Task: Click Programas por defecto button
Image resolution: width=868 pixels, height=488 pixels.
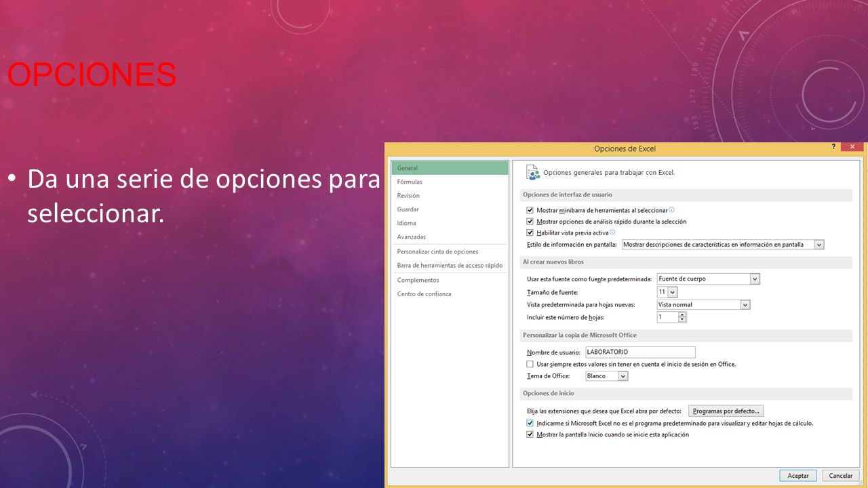Action: tap(726, 411)
